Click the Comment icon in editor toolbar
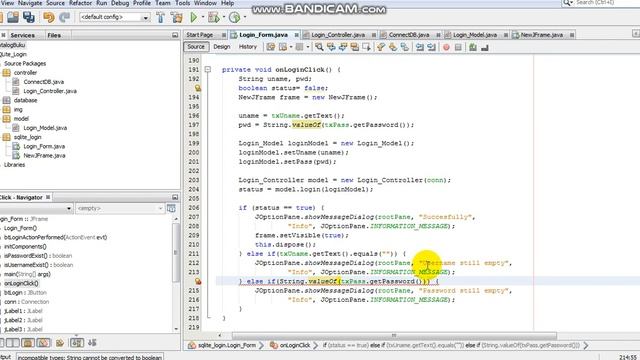Screen dimensions: 640x360 tap(473, 47)
